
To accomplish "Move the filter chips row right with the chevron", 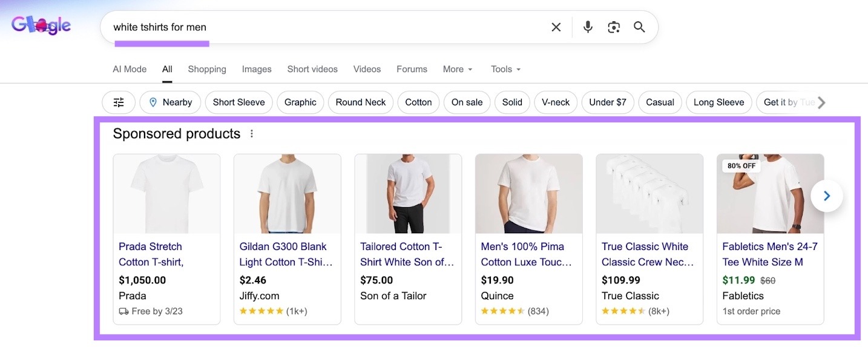I will pyautogui.click(x=821, y=102).
